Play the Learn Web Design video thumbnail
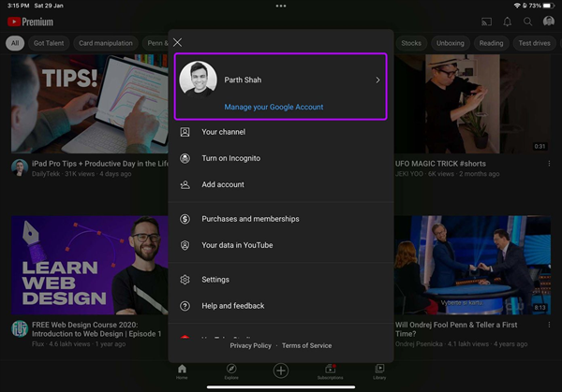Image resolution: width=562 pixels, height=392 pixels. 89,267
